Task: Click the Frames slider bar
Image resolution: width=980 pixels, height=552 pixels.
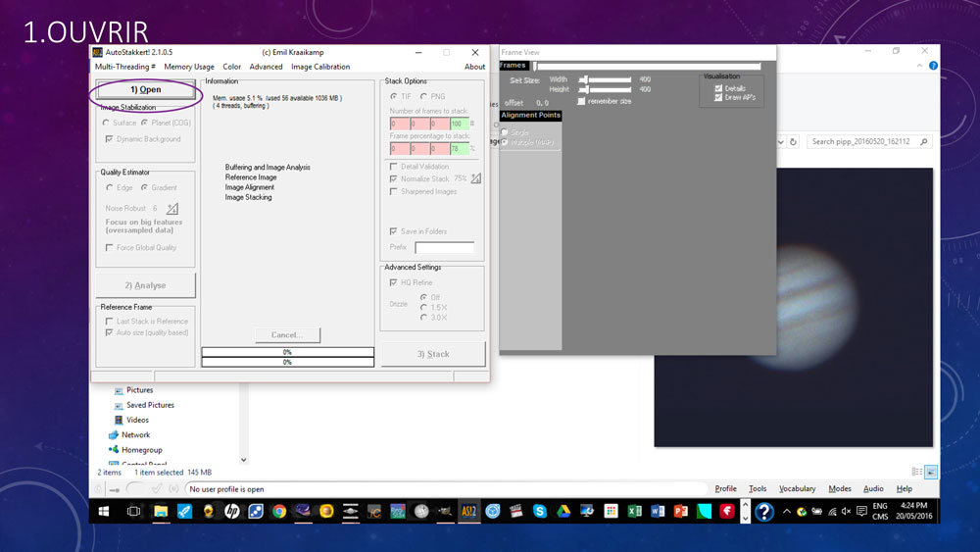Action: pos(647,66)
